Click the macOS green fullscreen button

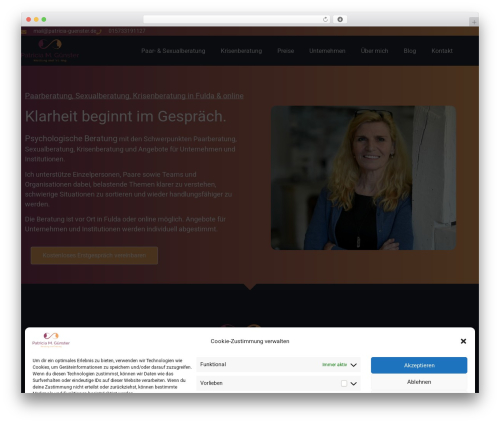[x=44, y=19]
